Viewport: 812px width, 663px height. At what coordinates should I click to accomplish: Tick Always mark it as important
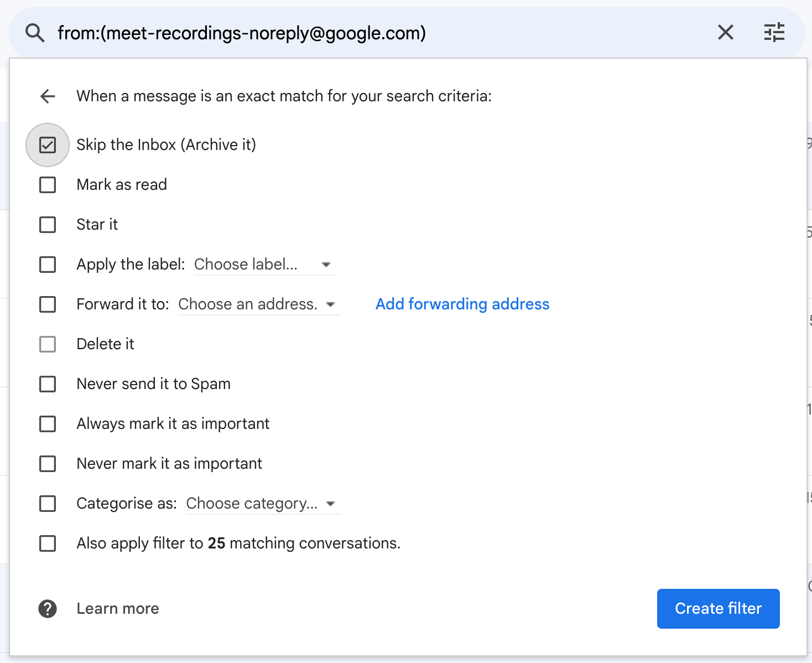pos(48,424)
